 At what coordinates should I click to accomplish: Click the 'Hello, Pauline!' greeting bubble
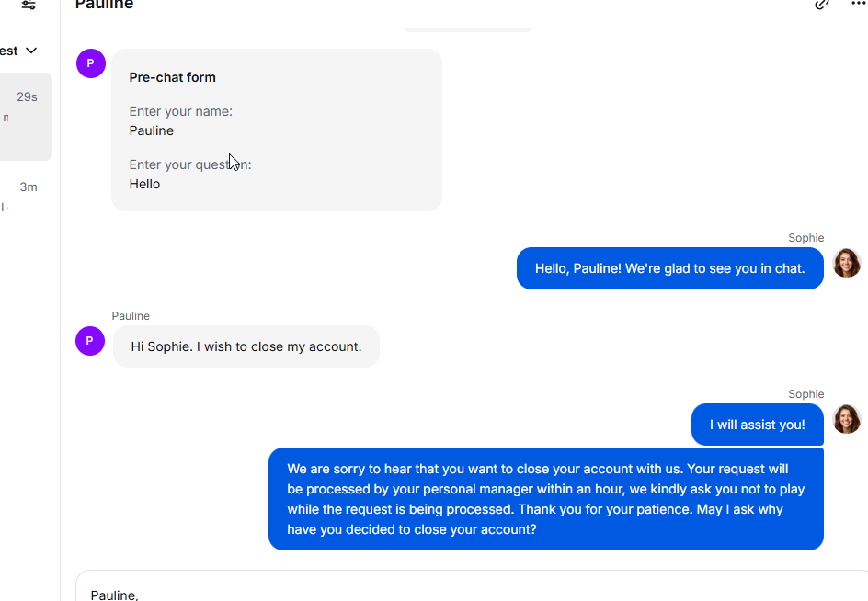(669, 268)
